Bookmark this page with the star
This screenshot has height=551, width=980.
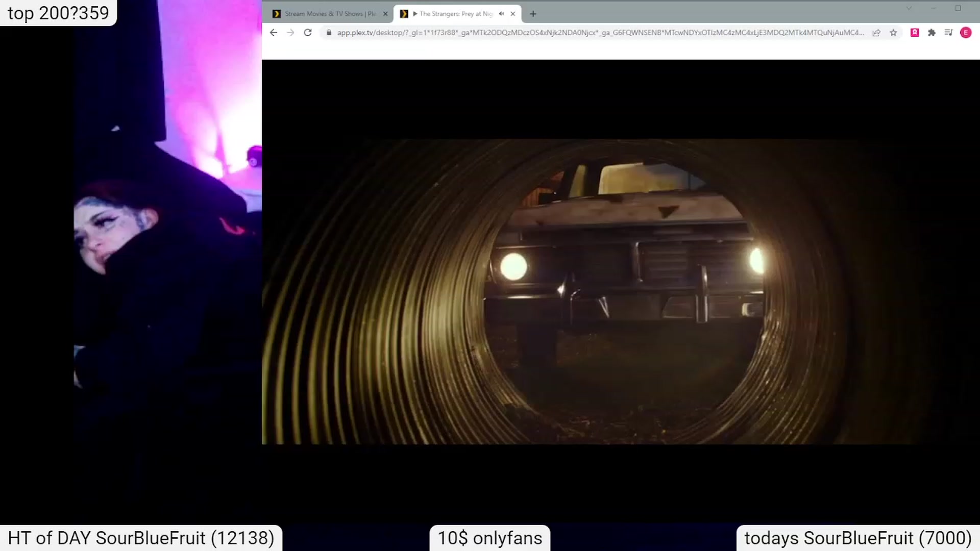click(x=893, y=33)
